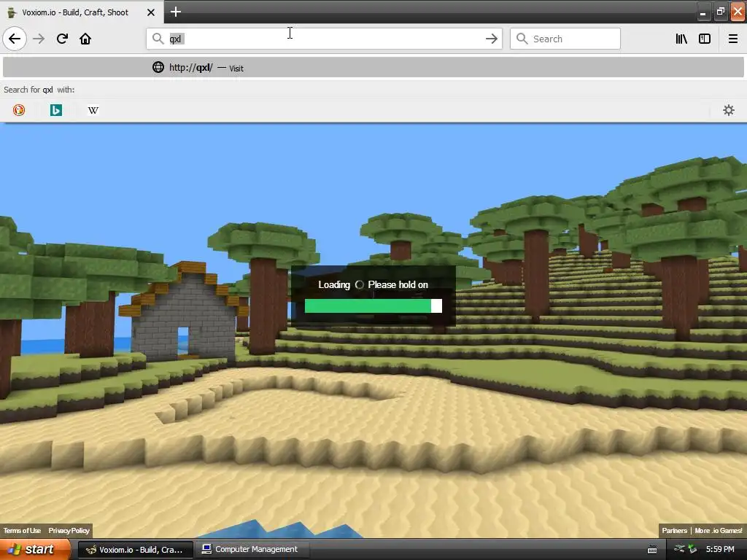Minimize the browser window
This screenshot has width=747, height=560.
[x=703, y=12]
